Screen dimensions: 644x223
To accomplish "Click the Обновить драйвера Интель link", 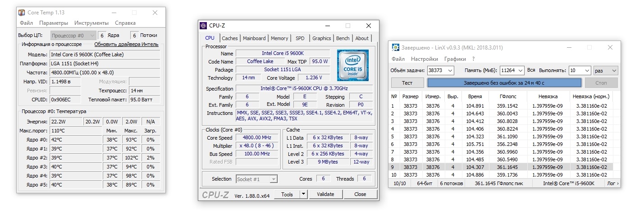I will pos(126,45).
